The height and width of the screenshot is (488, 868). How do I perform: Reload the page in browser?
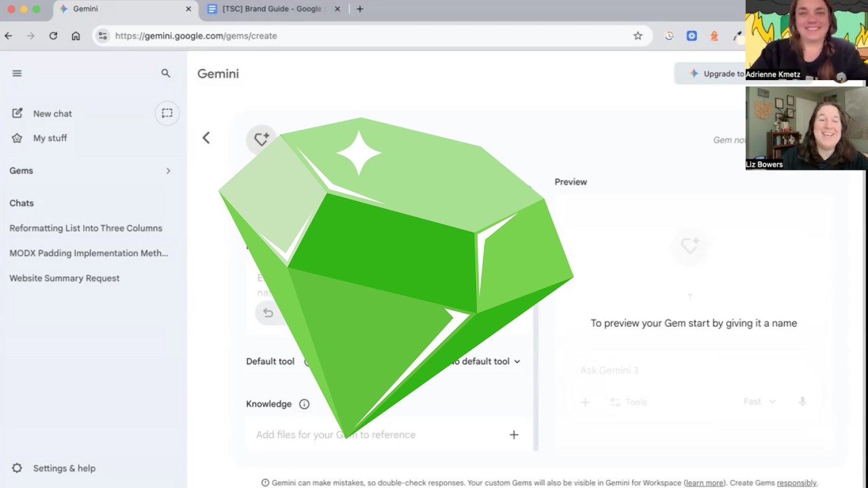[53, 36]
